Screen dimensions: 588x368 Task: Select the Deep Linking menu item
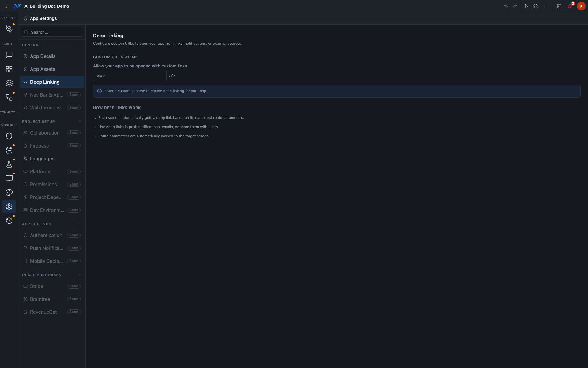tap(52, 82)
